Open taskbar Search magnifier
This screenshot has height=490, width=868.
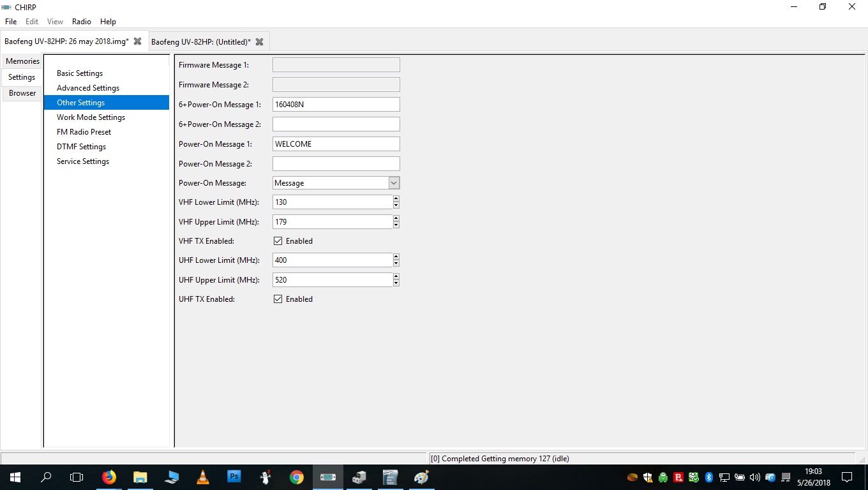coord(46,477)
